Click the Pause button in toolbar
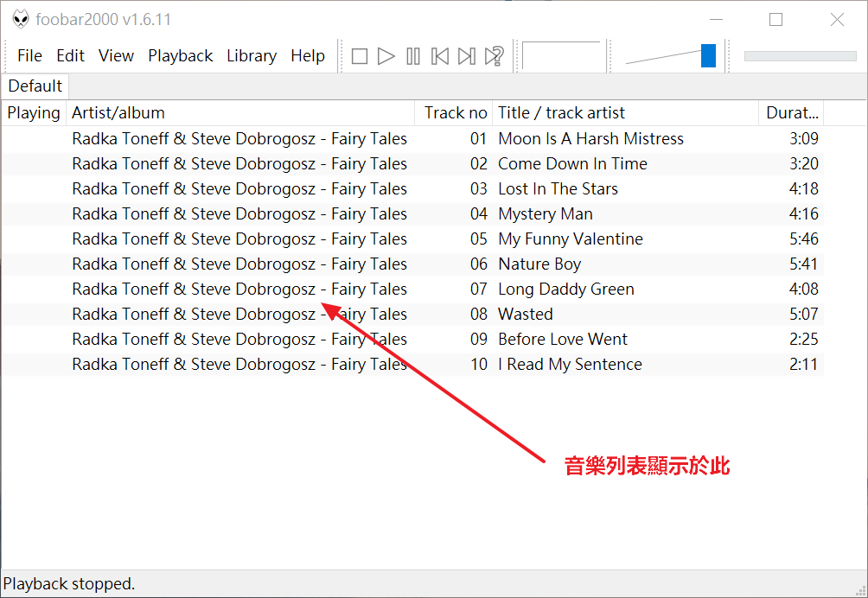 point(413,56)
